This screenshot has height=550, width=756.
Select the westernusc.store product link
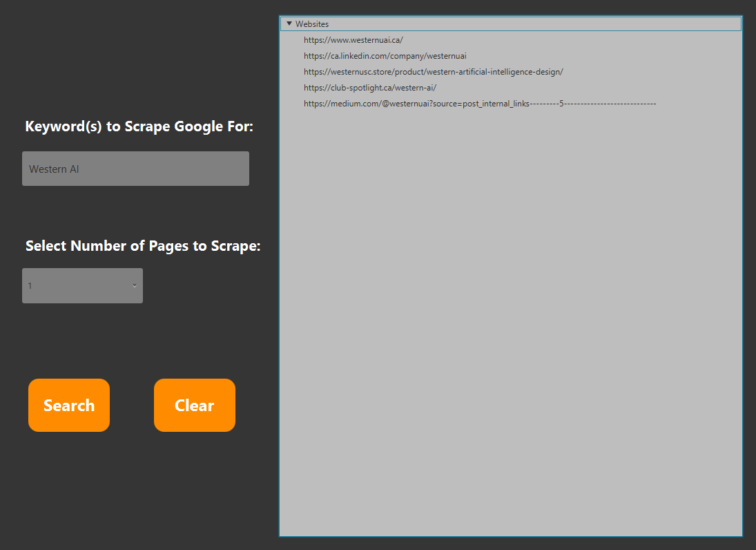coord(434,71)
